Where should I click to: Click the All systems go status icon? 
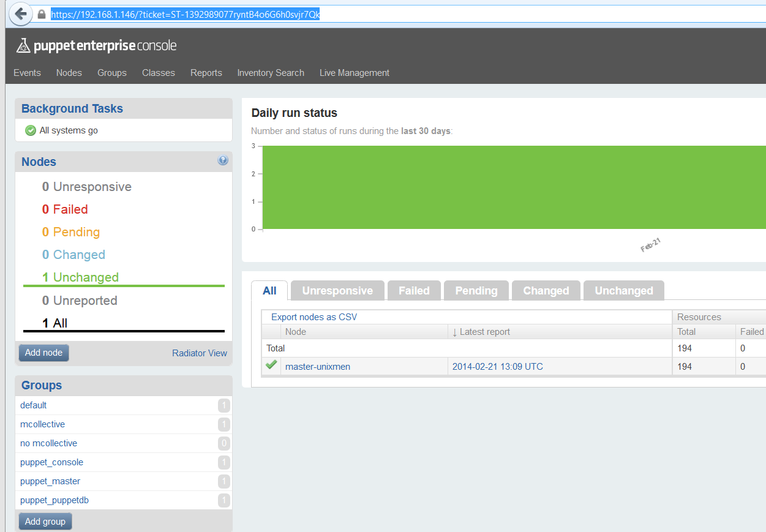(x=31, y=130)
